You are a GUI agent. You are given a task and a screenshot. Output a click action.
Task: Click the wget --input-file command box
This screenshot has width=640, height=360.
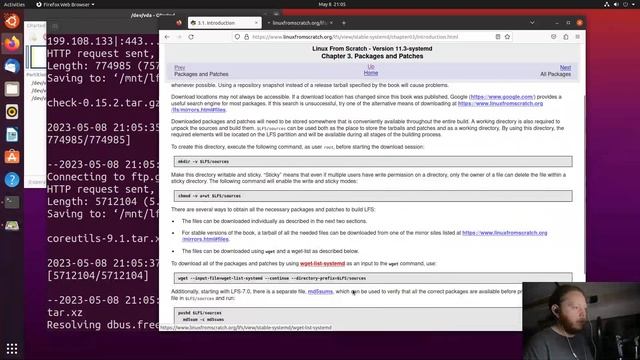(x=373, y=278)
